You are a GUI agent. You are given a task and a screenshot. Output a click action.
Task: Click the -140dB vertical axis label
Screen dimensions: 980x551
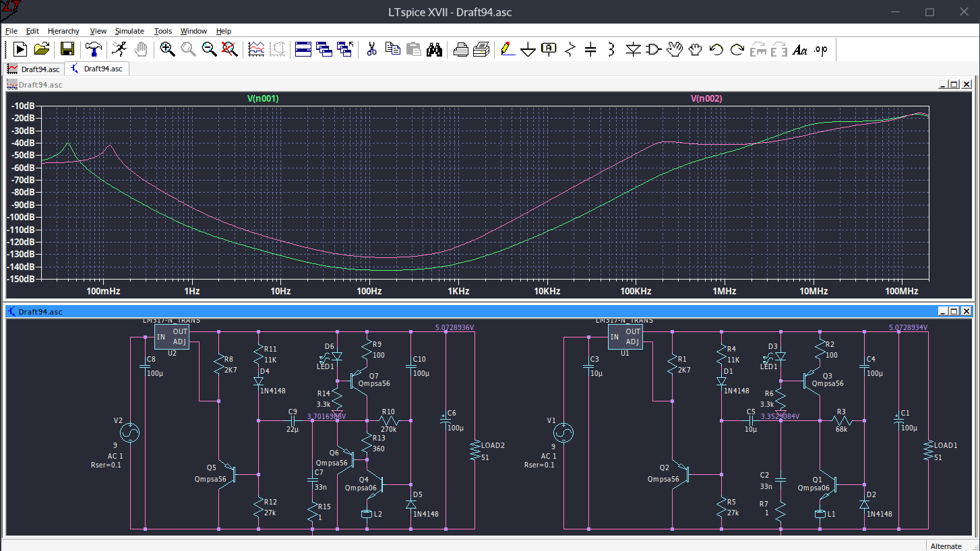point(22,267)
